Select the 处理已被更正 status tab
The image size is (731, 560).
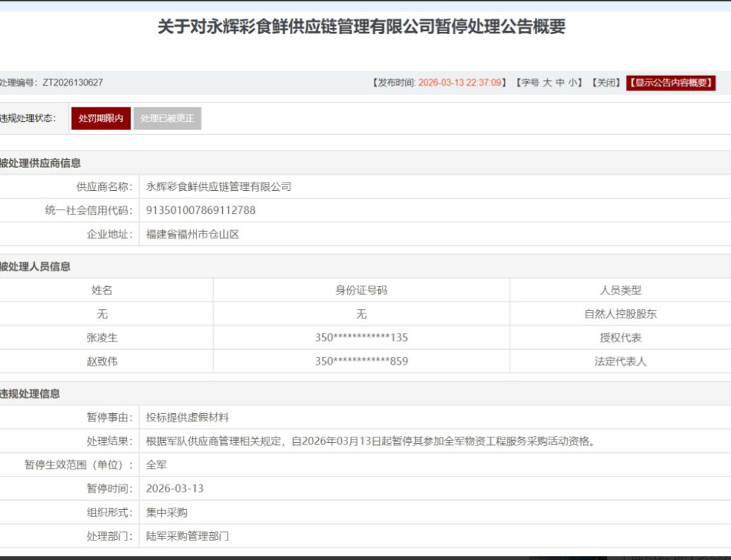167,118
